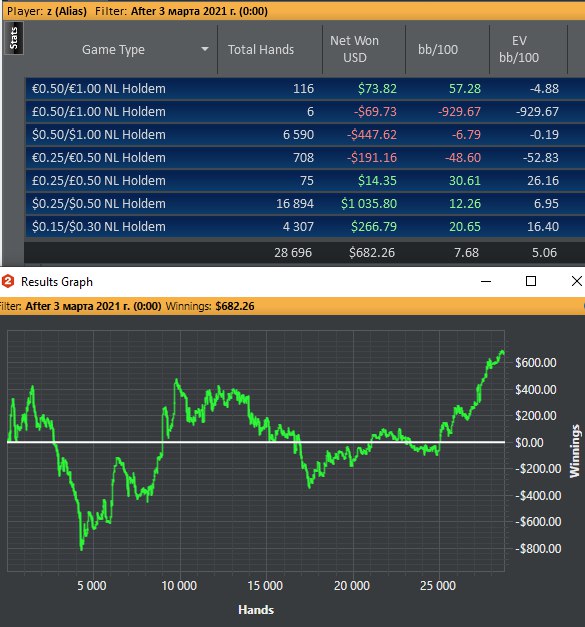Click the graph filter date text

pos(93,306)
